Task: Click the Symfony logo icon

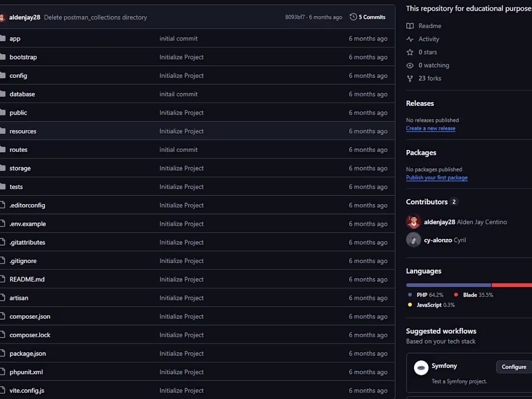Action: 421,368
